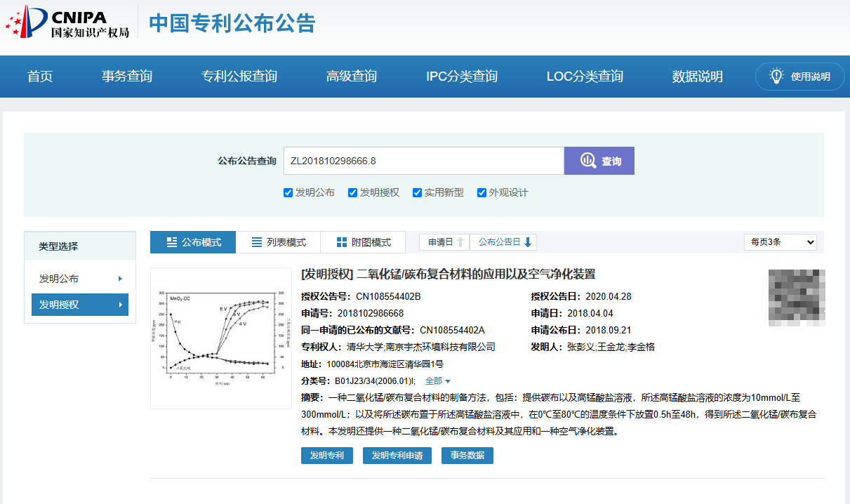Click the application publication date 2018.09.21
The height and width of the screenshot is (504, 850).
point(609,330)
